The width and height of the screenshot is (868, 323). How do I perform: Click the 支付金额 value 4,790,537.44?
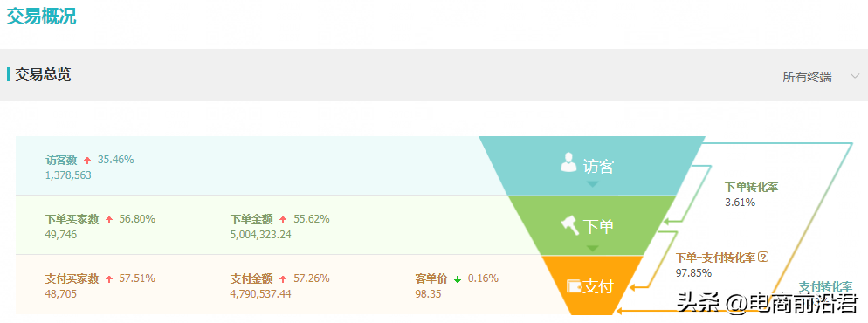pos(261,293)
